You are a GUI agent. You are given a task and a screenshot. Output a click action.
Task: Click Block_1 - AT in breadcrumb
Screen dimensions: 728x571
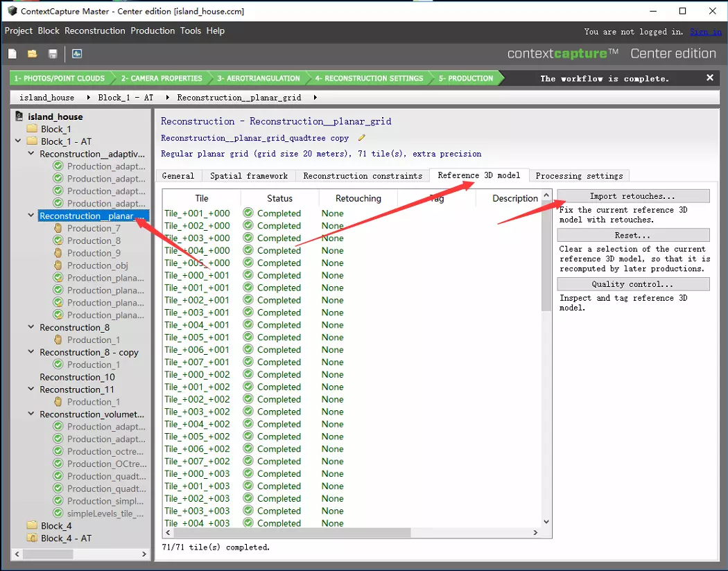125,98
